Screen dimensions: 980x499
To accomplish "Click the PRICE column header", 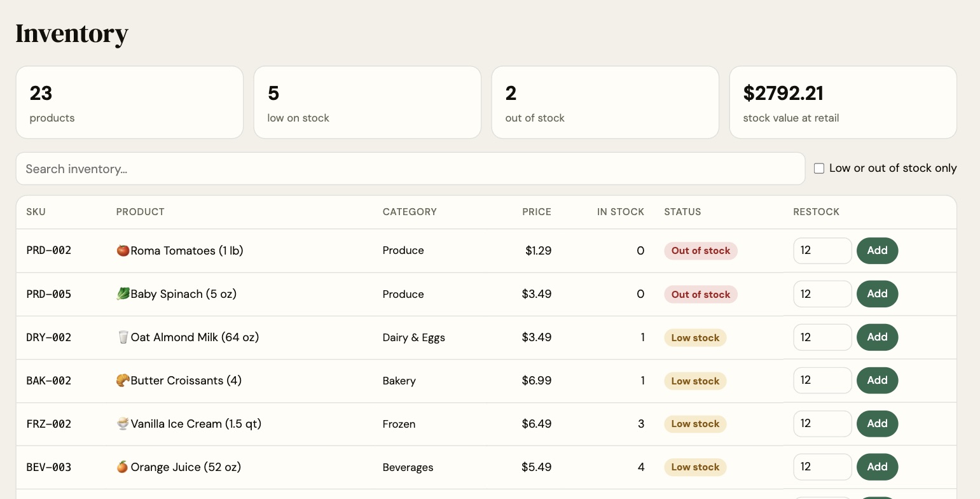I will (x=537, y=212).
